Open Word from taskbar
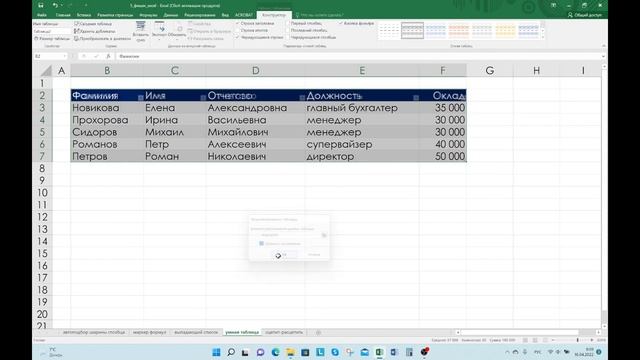The image size is (640, 360). (x=394, y=352)
